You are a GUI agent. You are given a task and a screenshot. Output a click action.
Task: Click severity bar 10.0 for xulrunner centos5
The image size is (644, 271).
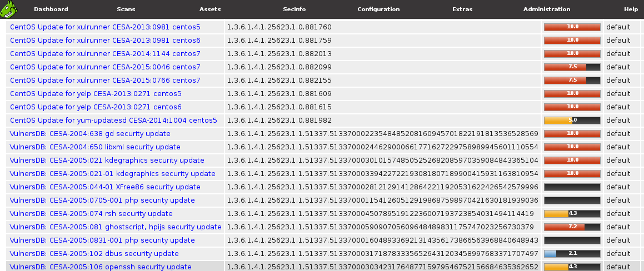tap(572, 27)
